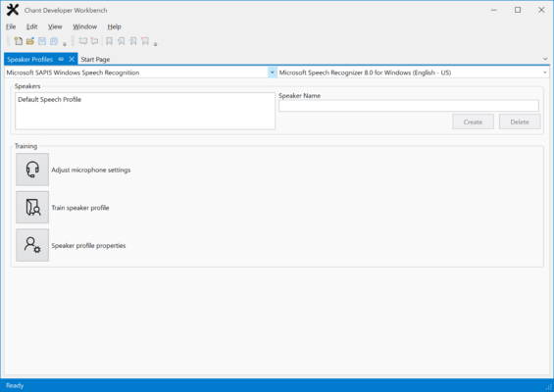
Task: Open Adjust microphone settings via headset icon
Action: pyautogui.click(x=32, y=170)
